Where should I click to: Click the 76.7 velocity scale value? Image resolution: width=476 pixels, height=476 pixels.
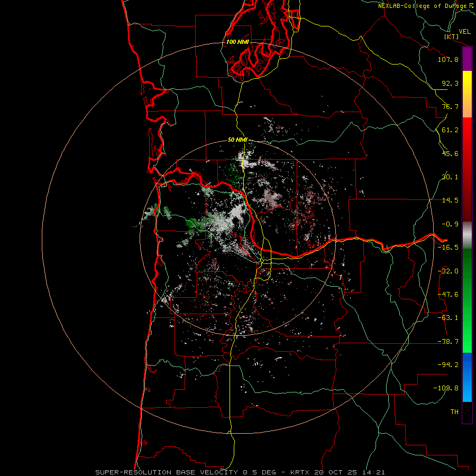[450, 106]
